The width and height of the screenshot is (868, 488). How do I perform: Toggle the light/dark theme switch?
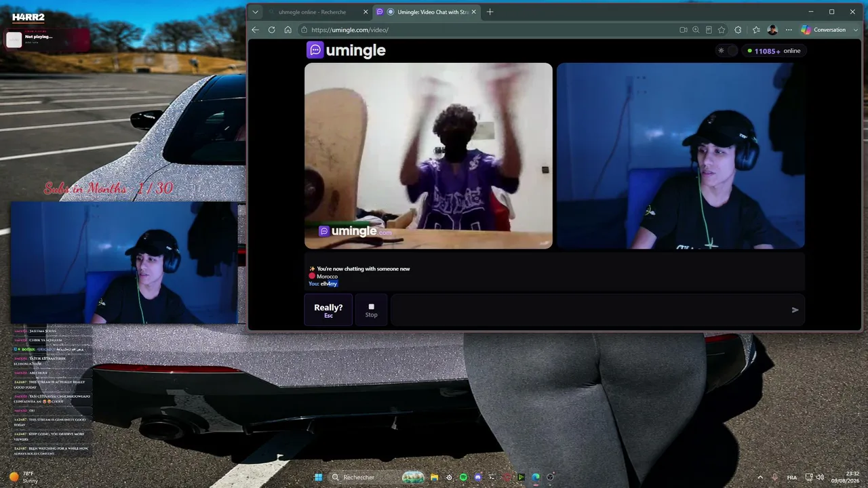727,51
